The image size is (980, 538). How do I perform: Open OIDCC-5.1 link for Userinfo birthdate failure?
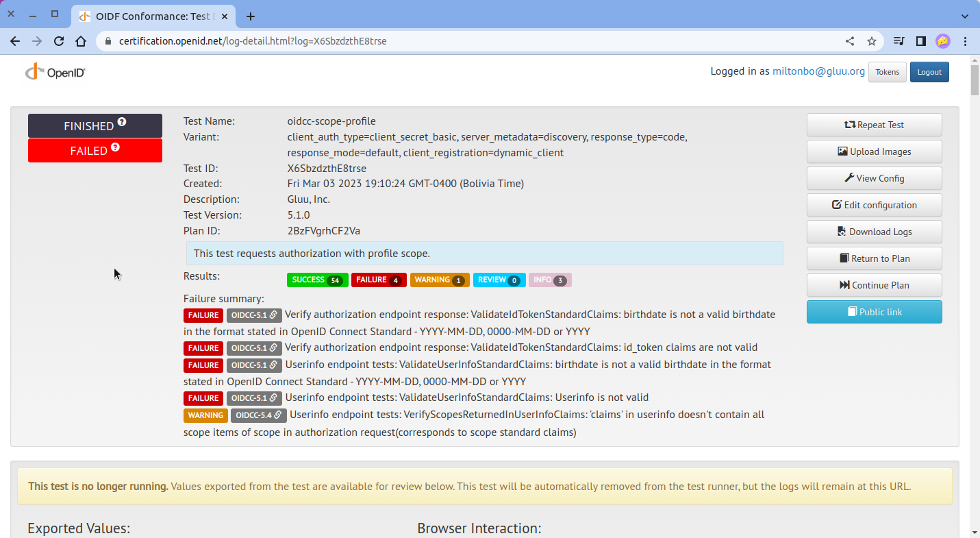tap(253, 365)
